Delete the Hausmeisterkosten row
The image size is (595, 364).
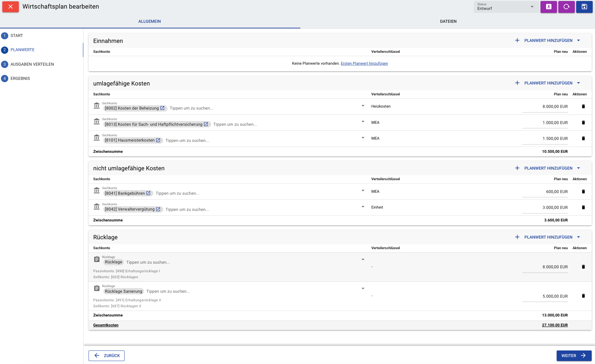tap(583, 139)
